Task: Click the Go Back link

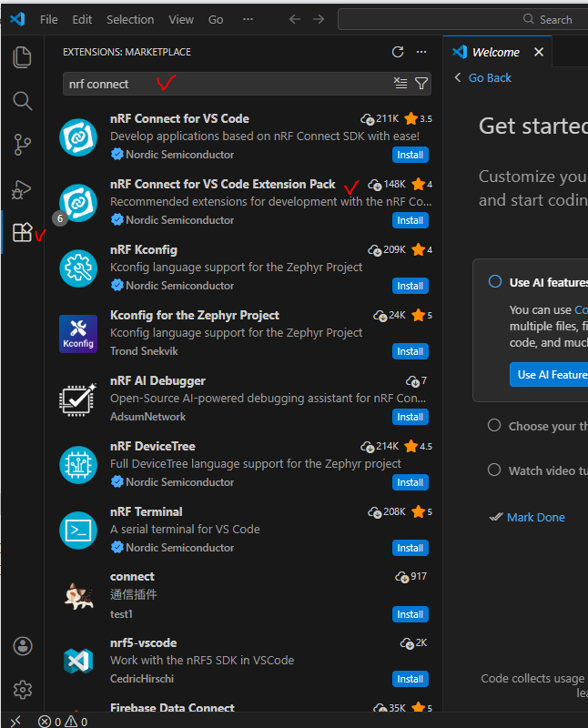Action: 490,77
